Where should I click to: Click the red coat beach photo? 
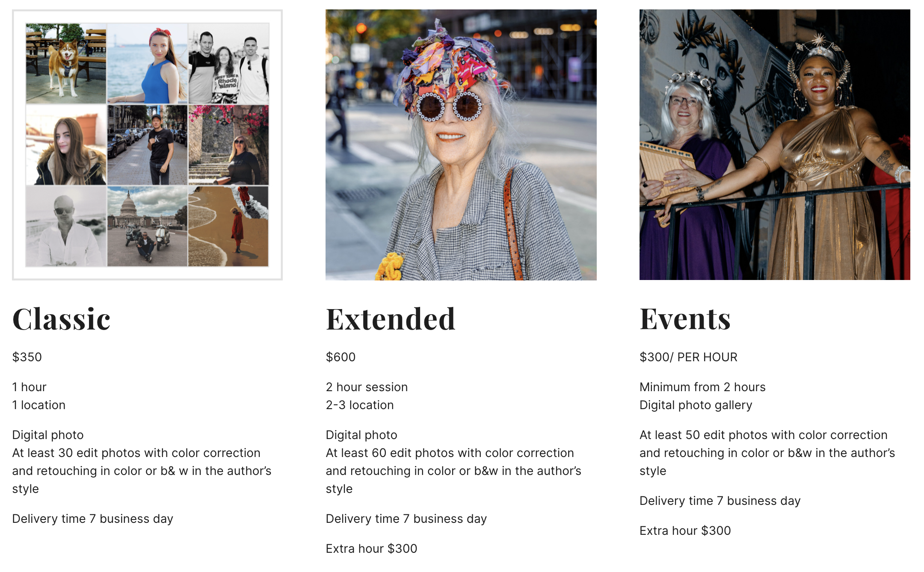click(229, 227)
